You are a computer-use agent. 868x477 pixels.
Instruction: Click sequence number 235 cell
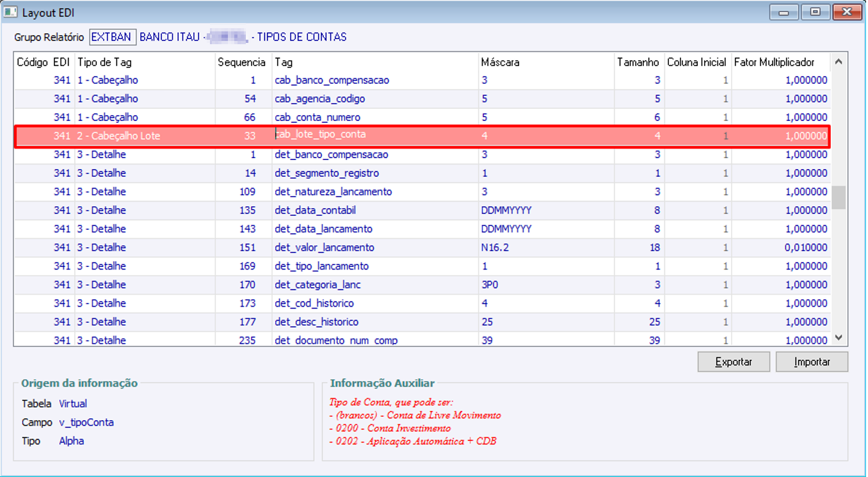[243, 339]
